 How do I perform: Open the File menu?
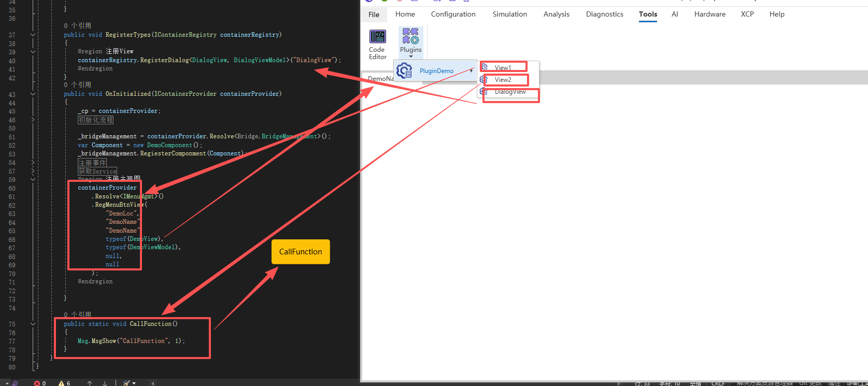(x=374, y=15)
